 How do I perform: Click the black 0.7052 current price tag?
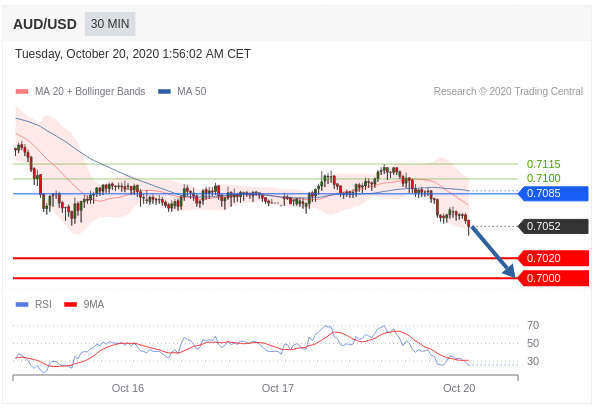554,226
